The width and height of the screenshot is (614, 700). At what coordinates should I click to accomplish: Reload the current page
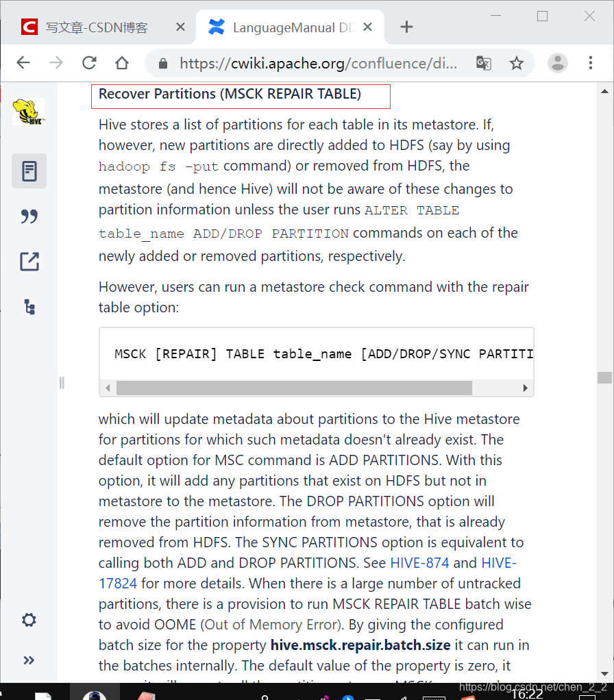coord(89,62)
